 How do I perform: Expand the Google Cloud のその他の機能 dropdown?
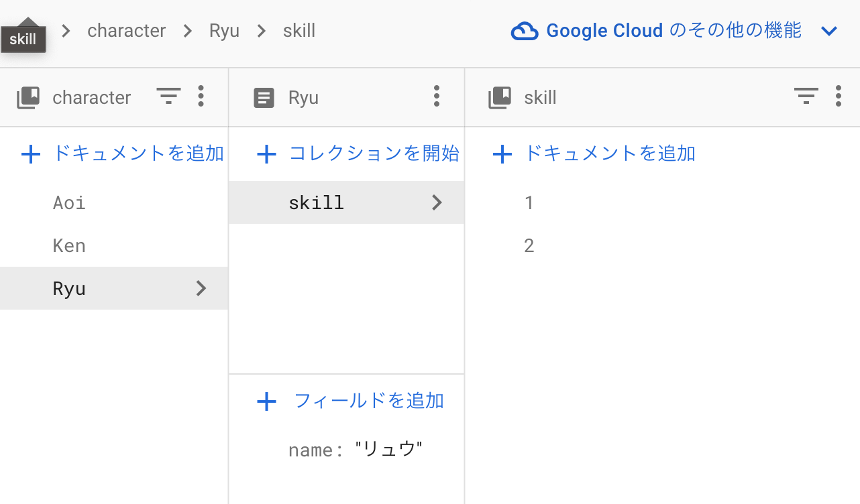tap(829, 30)
